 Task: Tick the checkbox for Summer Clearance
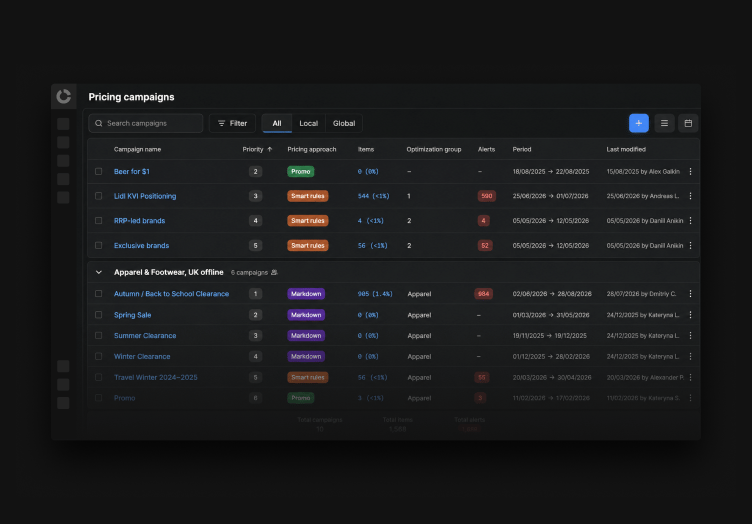coord(98,336)
